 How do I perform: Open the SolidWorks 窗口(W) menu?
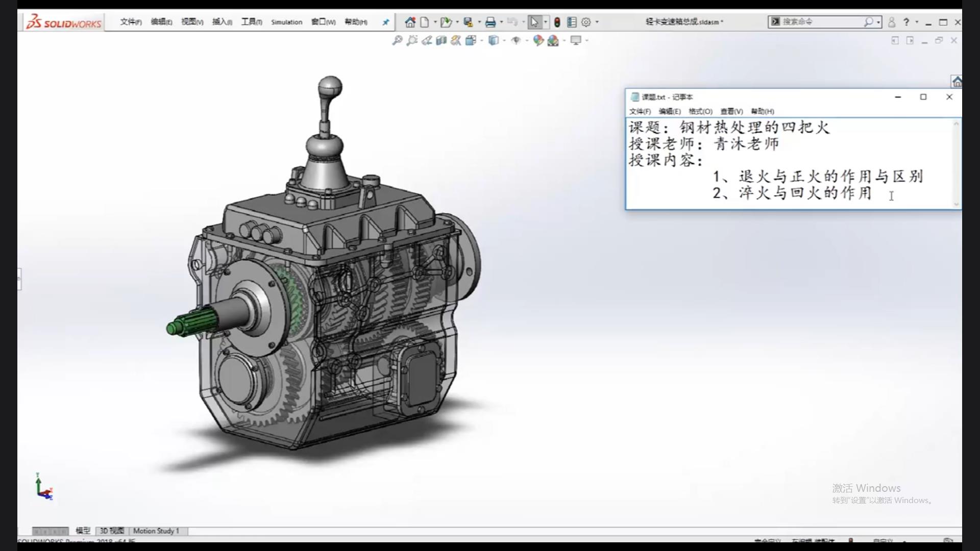pyautogui.click(x=323, y=22)
